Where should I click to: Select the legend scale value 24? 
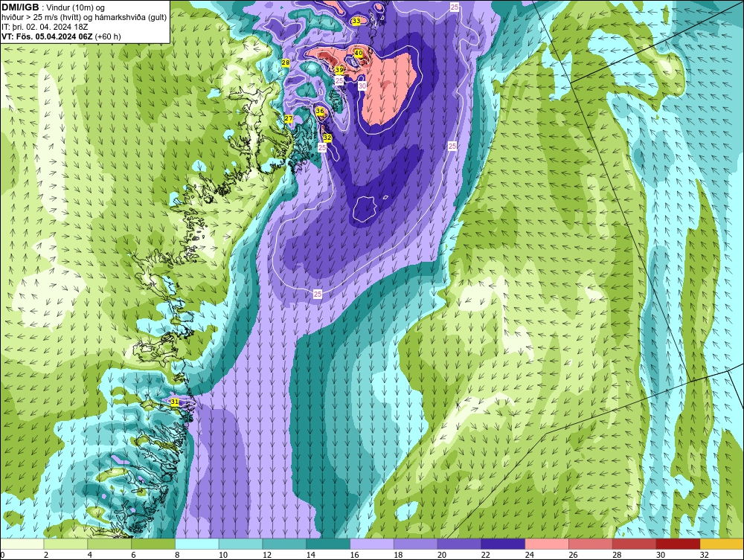tap(529, 555)
